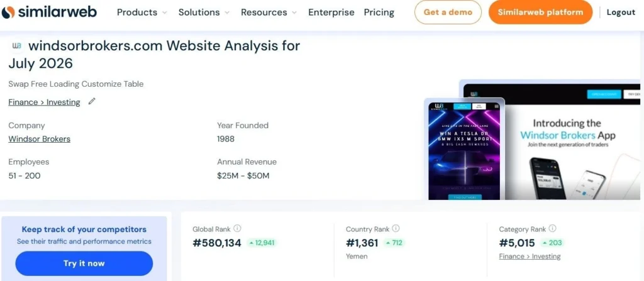644x281 pixels.
Task: Open the Pricing page
Action: (x=379, y=13)
